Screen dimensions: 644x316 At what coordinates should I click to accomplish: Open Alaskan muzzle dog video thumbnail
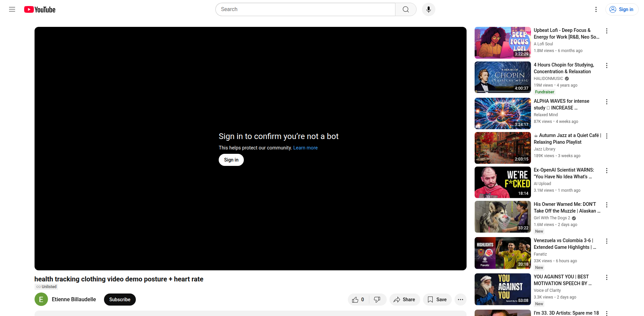click(502, 217)
